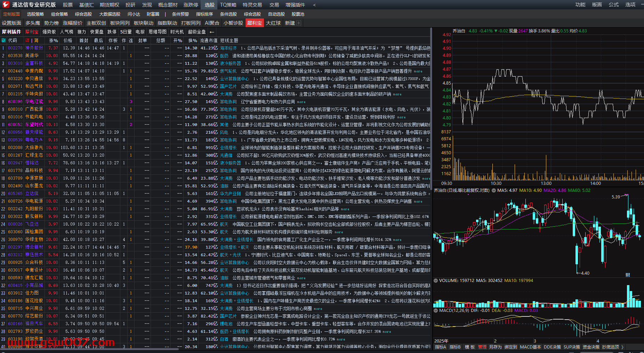Click the 财 marker on the K-line chart
Screen dimensions: 644x353
pyautogui.click(x=628, y=275)
